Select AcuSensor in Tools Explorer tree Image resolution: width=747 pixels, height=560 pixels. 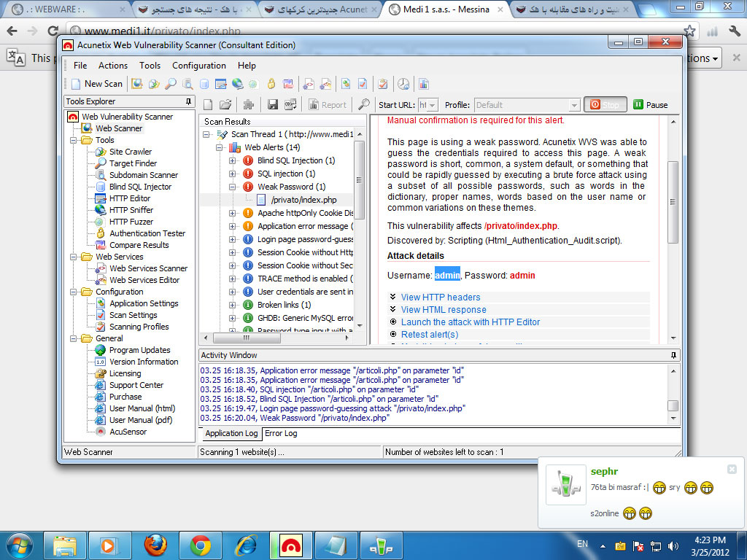tap(128, 432)
